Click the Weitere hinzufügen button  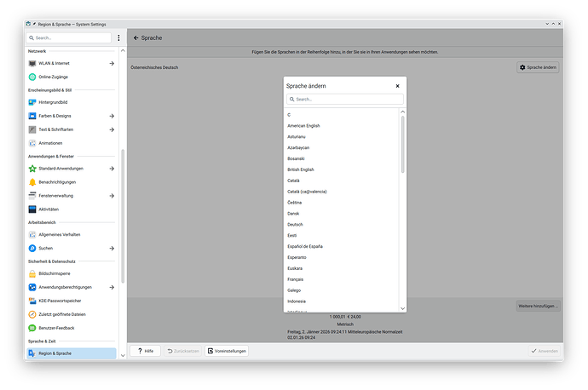tap(538, 306)
